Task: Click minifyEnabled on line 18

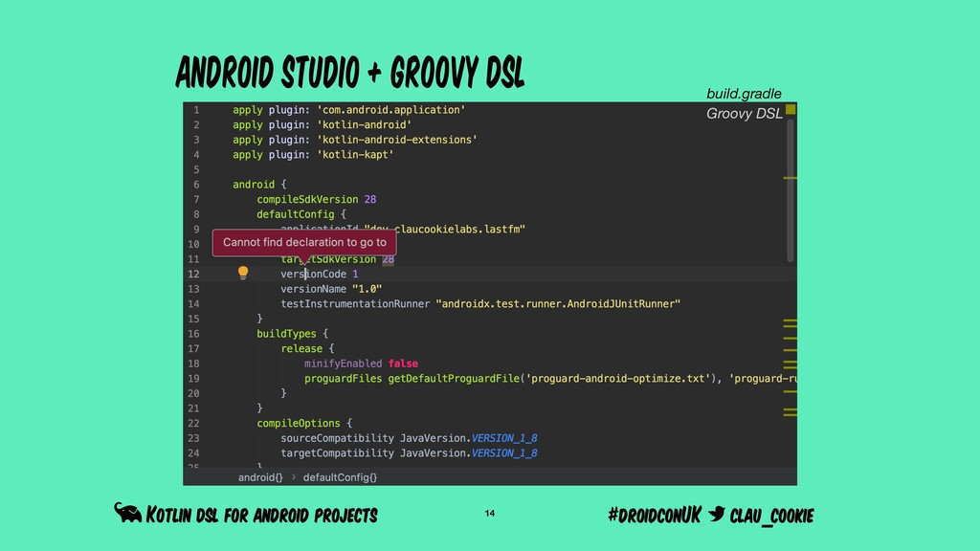Action: tap(344, 364)
